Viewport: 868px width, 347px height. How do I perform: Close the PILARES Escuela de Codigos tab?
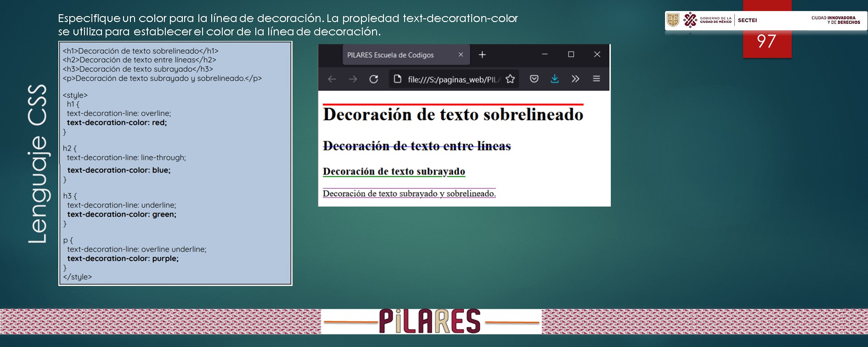click(x=461, y=55)
